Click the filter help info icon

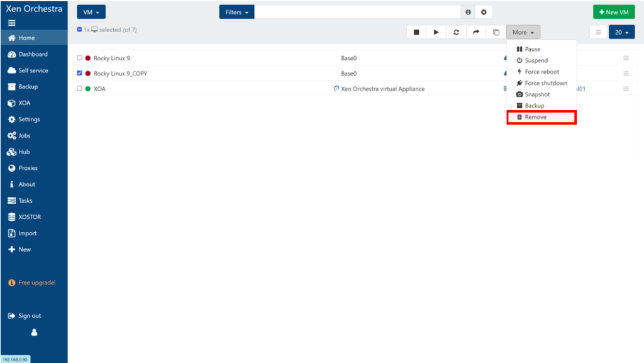468,13
